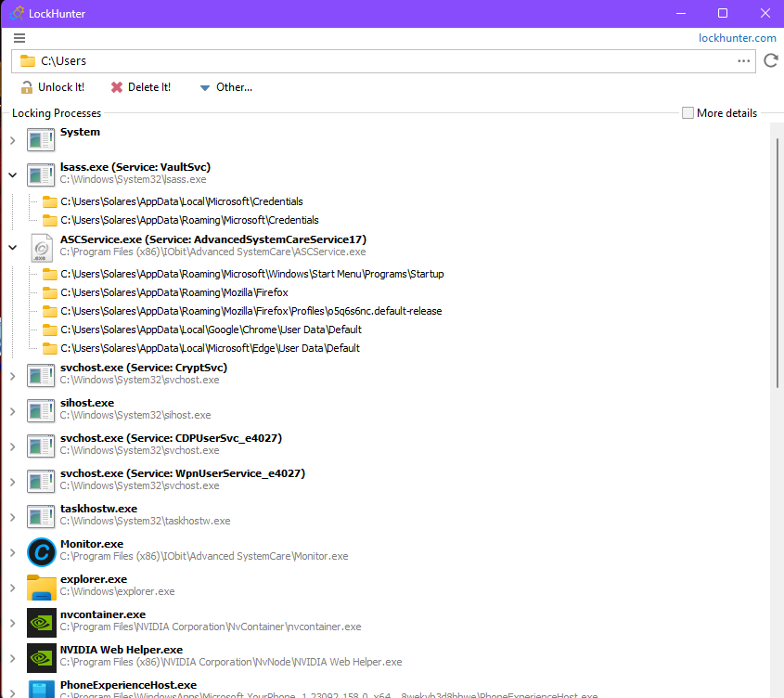Screen dimensions: 784x698
Task: Click the sihost.exe process icon
Action: [41, 411]
